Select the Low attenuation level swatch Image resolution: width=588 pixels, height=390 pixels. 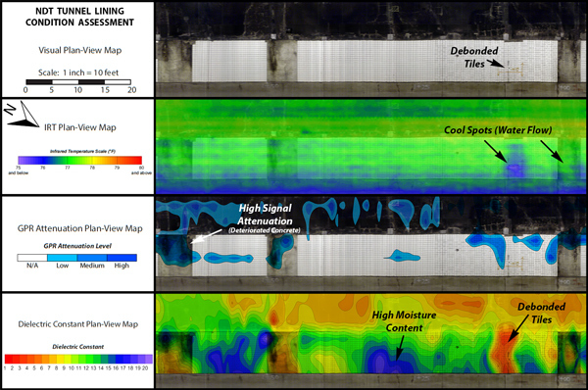[63, 258]
